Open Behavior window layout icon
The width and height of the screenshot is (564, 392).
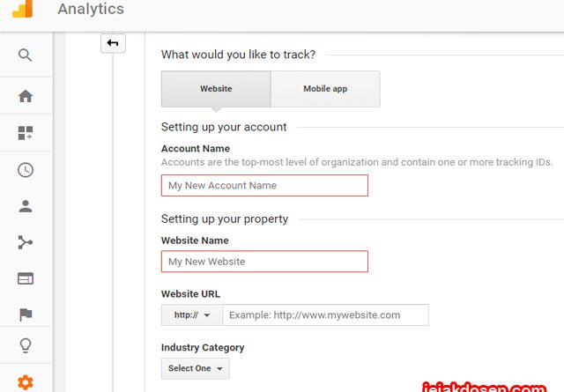26,278
